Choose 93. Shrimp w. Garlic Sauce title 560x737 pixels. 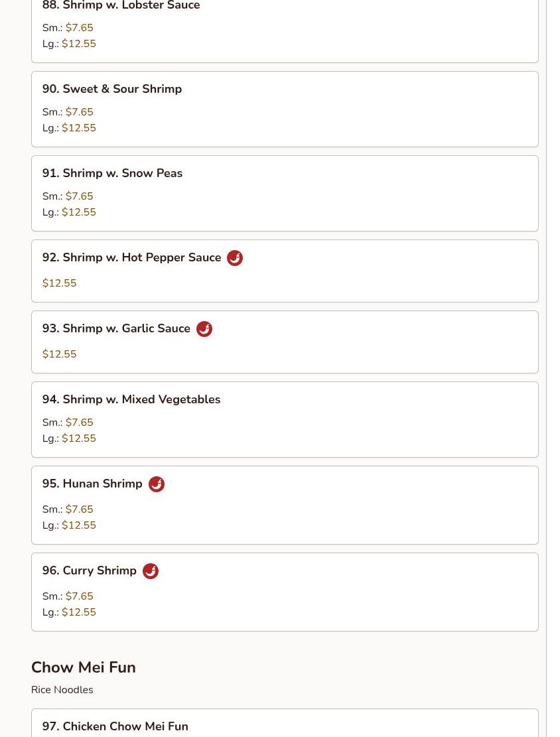click(x=116, y=328)
